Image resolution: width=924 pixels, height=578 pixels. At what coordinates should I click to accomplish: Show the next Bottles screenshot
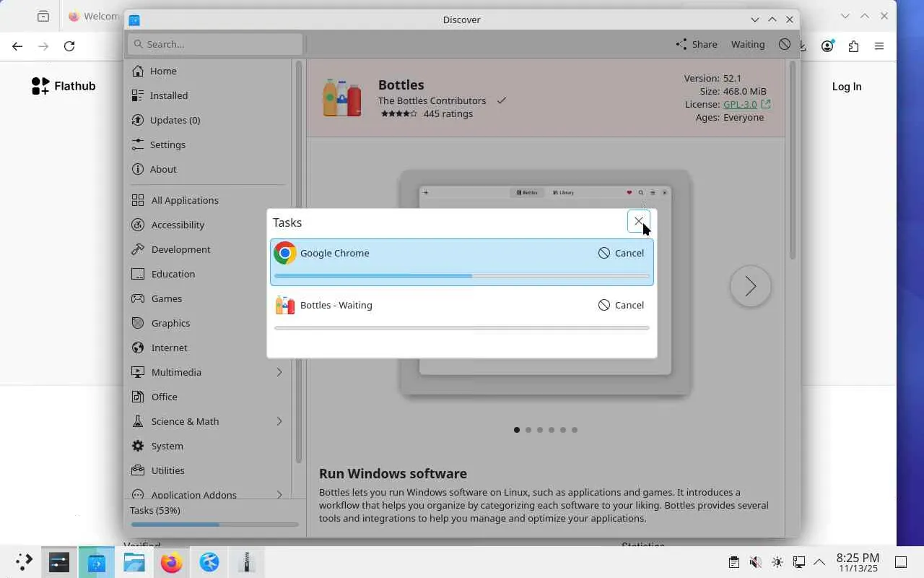tap(751, 286)
